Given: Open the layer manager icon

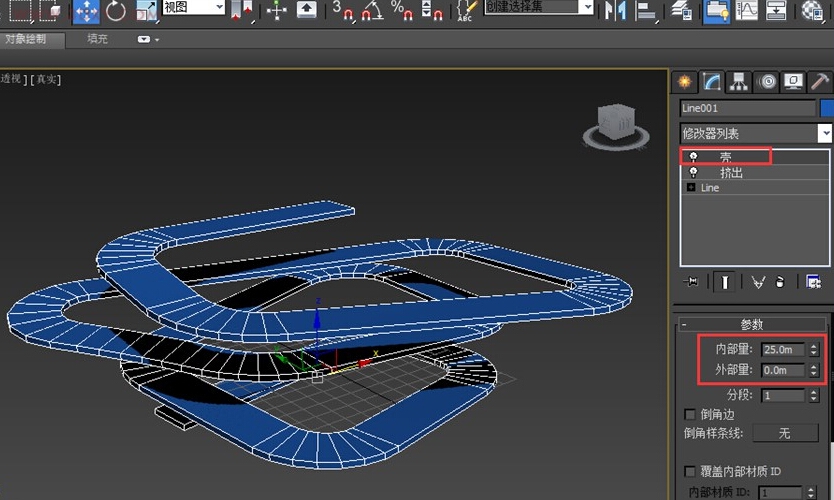Looking at the screenshot, I should tap(682, 11).
